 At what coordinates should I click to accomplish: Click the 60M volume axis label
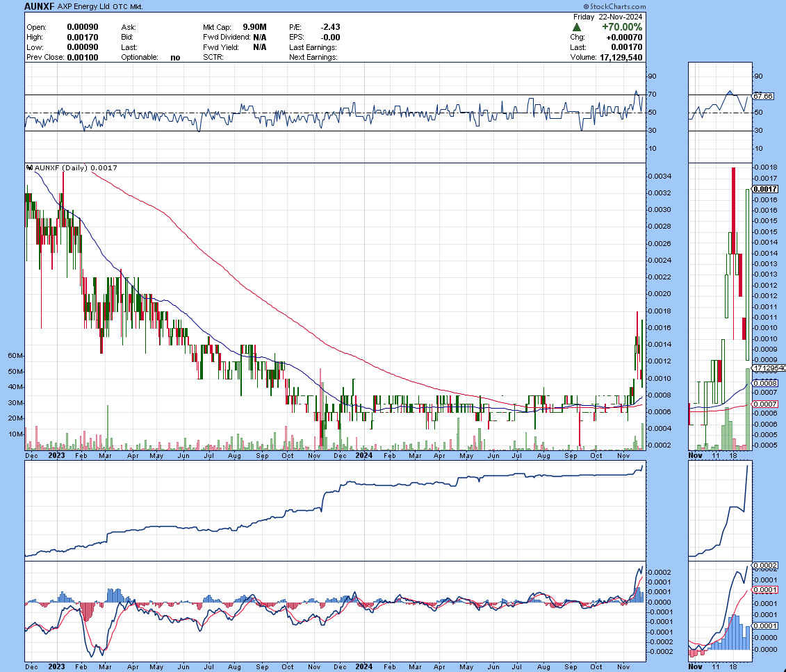(15, 356)
